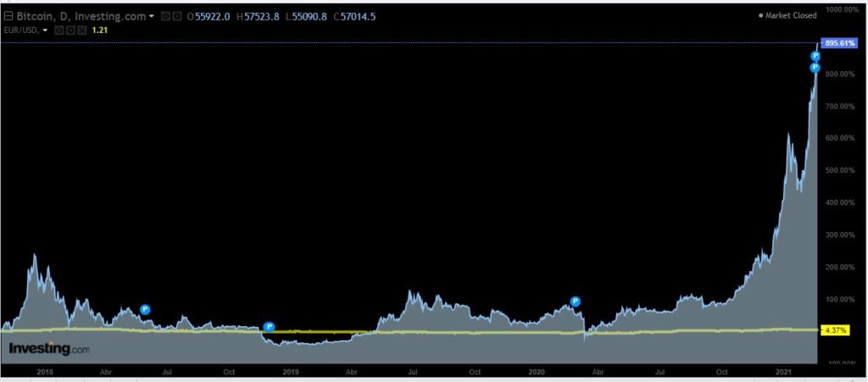Hide EUR/USD comparison with eye icon
Screen dimensions: 868x382
click(59, 30)
